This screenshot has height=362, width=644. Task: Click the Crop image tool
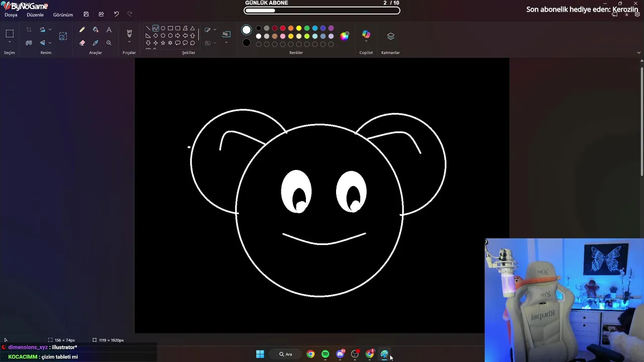29,30
